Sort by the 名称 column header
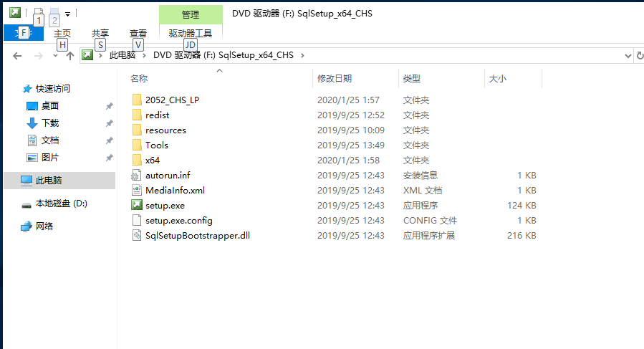 point(139,79)
